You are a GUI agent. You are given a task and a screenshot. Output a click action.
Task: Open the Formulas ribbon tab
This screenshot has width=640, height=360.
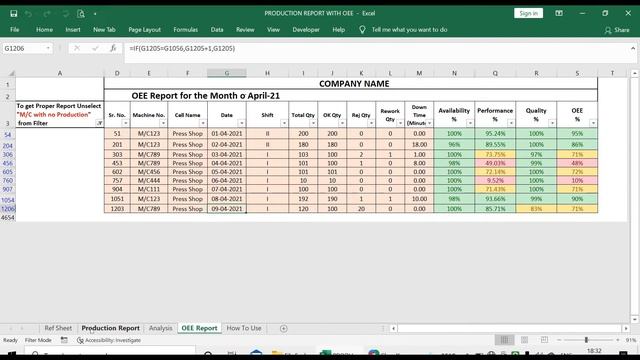(185, 29)
